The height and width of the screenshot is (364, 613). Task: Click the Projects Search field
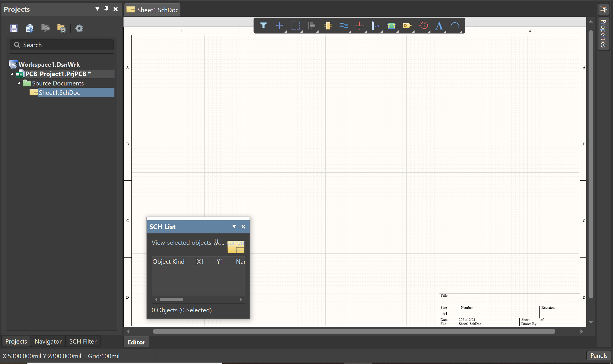pyautogui.click(x=62, y=45)
